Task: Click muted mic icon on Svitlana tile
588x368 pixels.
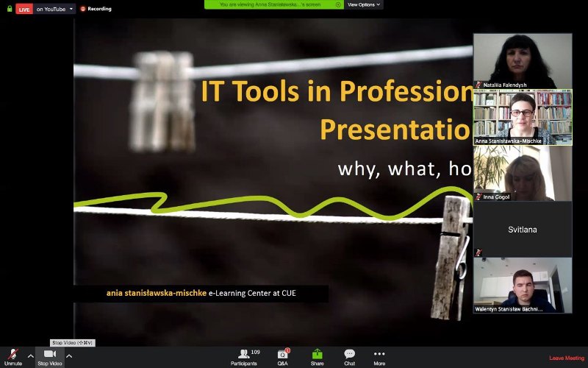Action: (478, 252)
